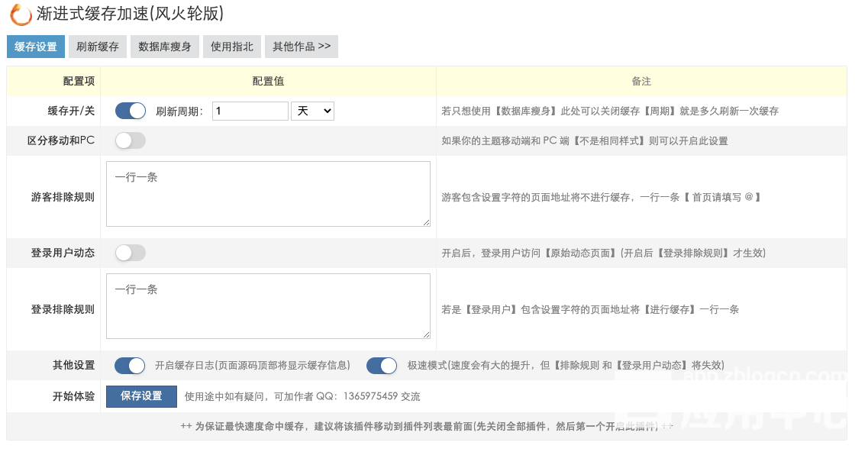Viewport: 868px width, 452px height.
Task: Turn off the 缓存开/关 switch
Action: 131,111
